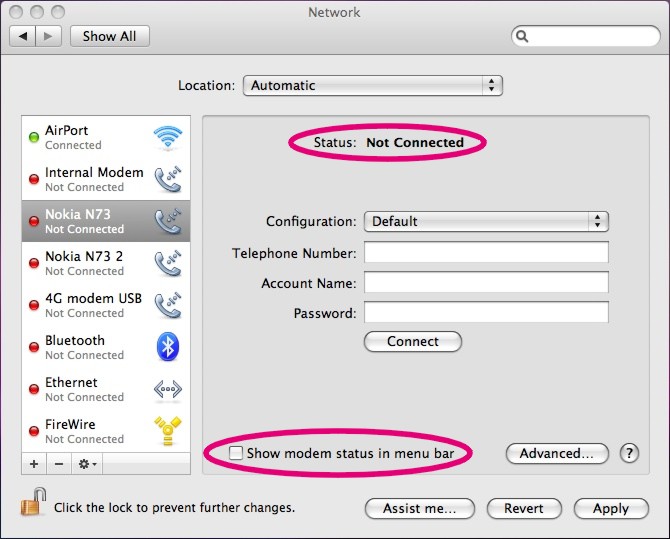Select Ethernet service
670x539 pixels.
[106, 389]
